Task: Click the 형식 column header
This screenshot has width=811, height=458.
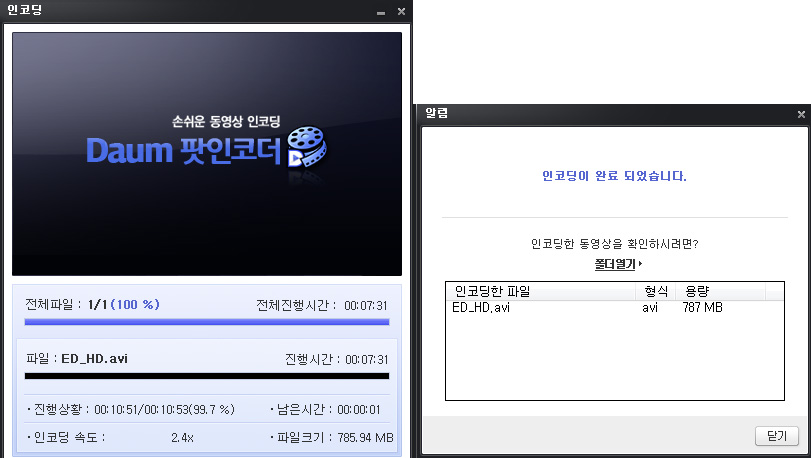Action: tap(655, 291)
